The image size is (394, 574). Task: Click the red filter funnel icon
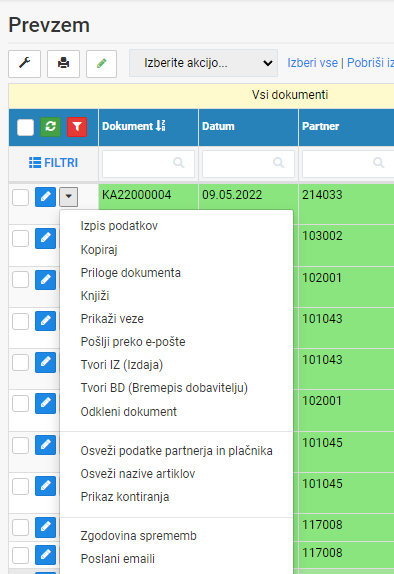77,127
